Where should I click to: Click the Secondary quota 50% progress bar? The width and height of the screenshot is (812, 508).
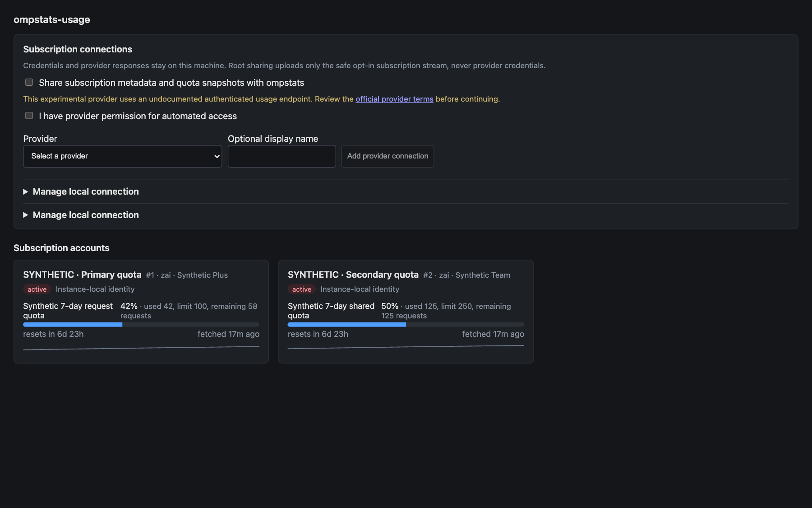coord(406,324)
